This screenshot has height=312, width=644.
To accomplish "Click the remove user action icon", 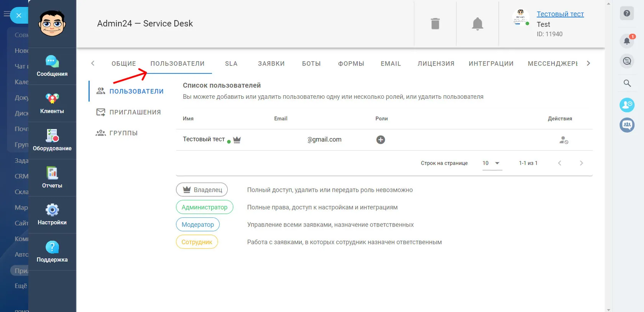I will coord(563,140).
